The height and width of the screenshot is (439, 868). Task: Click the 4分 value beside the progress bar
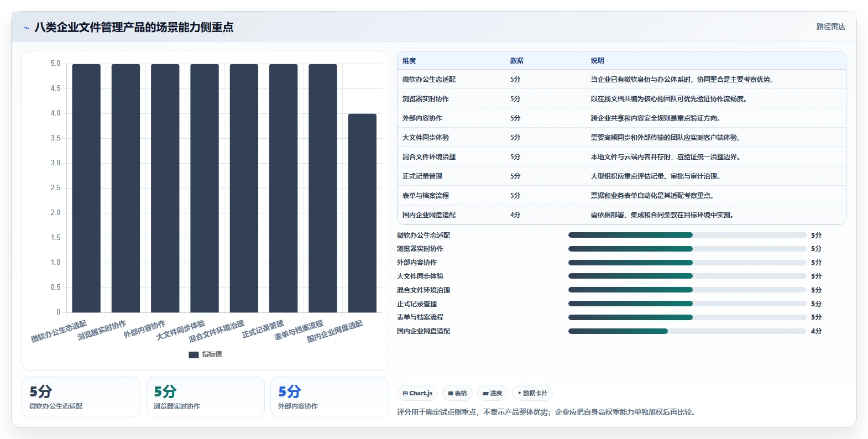[816, 331]
